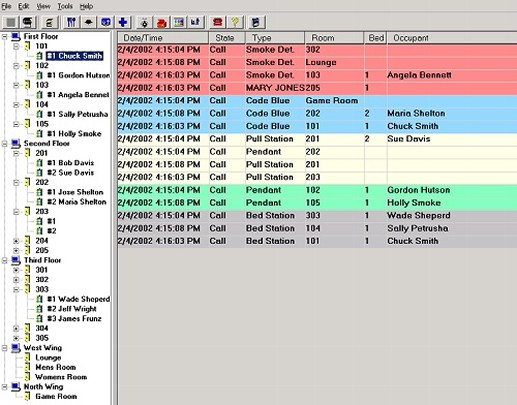Select '#1 Chuck Smith' in the tree
The height and width of the screenshot is (405, 517).
click(x=74, y=56)
